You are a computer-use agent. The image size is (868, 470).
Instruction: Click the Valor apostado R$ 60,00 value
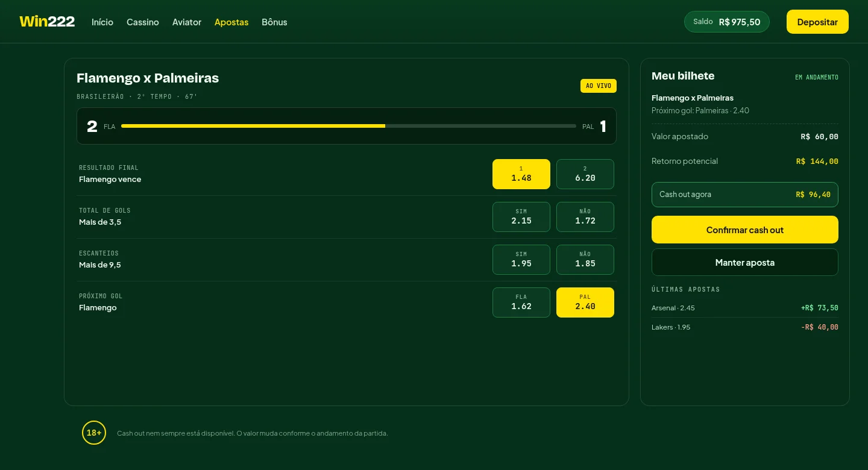coord(820,137)
